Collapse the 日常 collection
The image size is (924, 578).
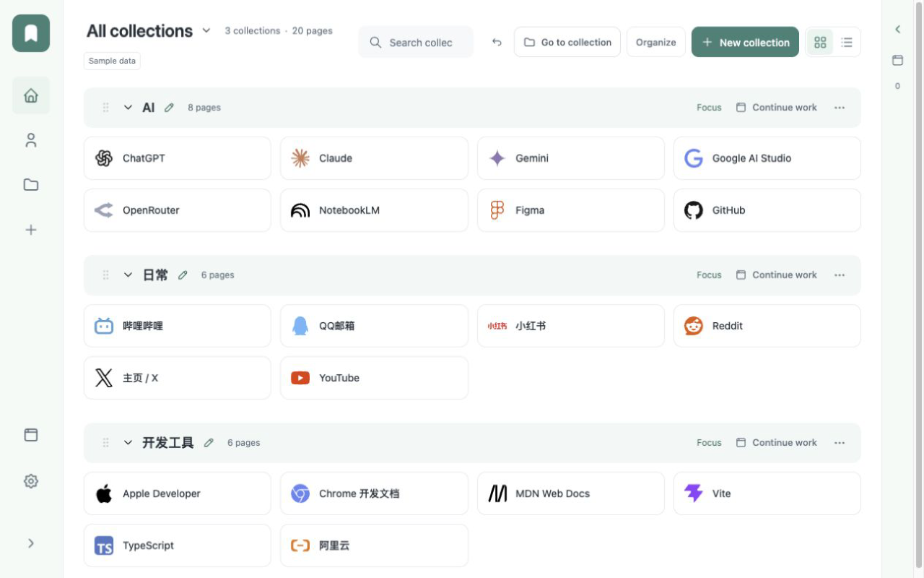[128, 275]
